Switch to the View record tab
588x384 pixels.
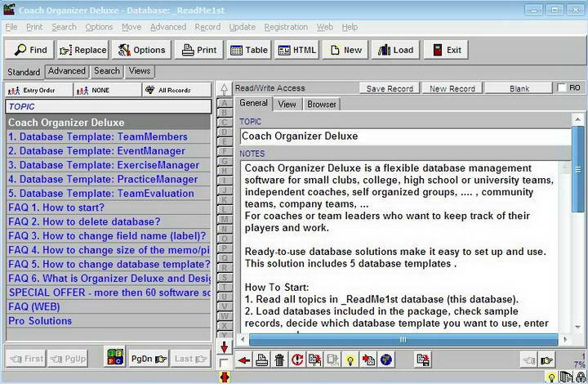(x=287, y=105)
